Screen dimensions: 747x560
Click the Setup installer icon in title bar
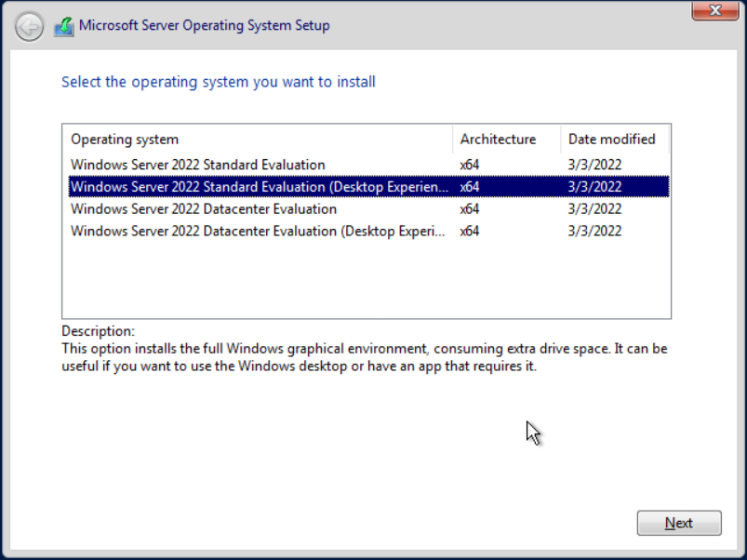click(x=64, y=27)
